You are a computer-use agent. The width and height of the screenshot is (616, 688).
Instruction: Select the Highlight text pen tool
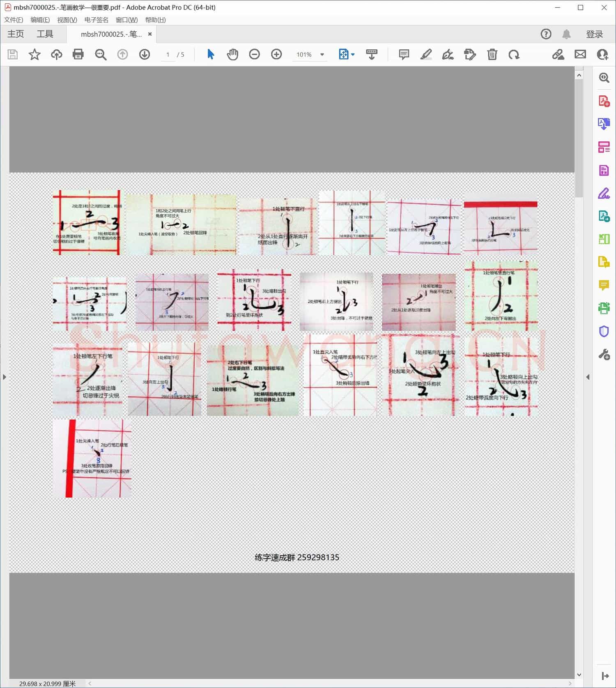[x=426, y=54]
